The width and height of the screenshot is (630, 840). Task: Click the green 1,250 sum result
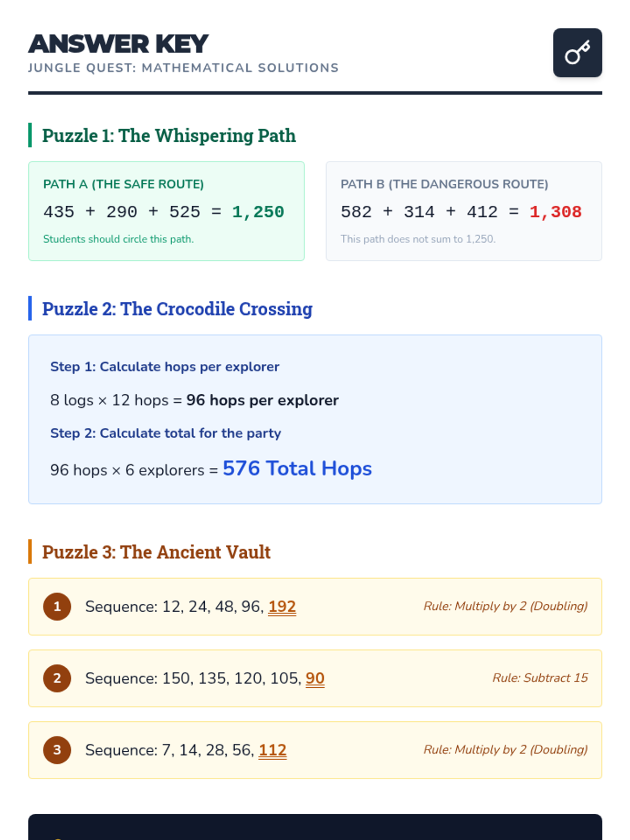[x=258, y=212]
